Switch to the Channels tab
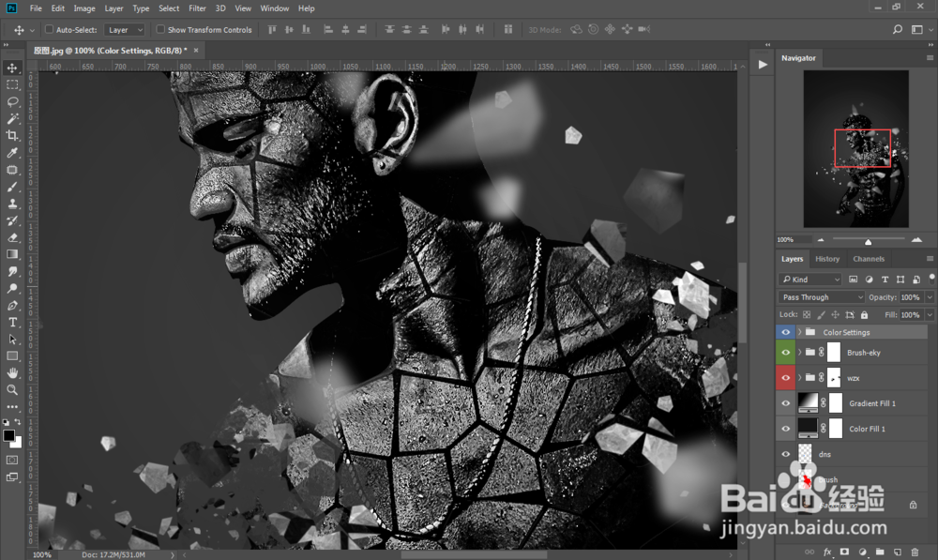Image resolution: width=938 pixels, height=560 pixels. (x=869, y=259)
